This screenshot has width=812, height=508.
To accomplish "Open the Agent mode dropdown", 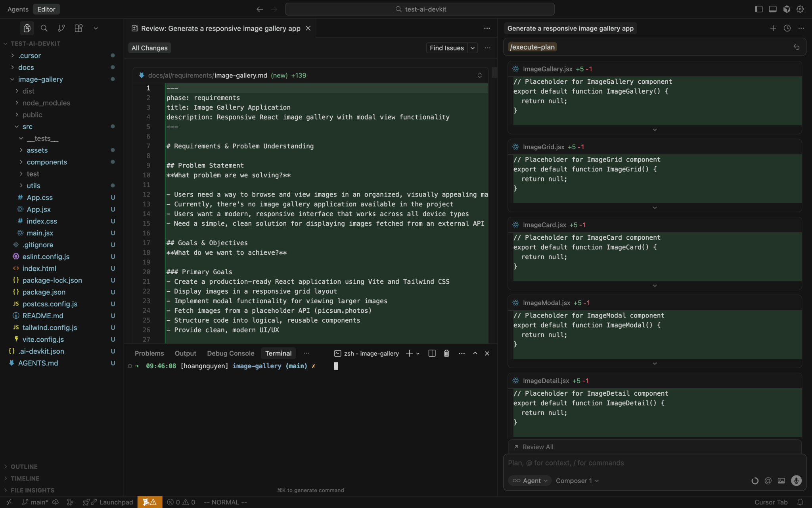I will pos(530,481).
